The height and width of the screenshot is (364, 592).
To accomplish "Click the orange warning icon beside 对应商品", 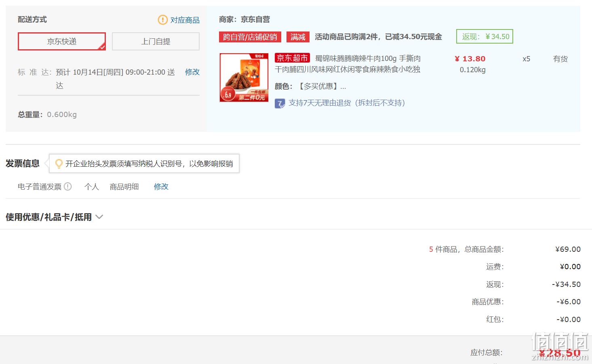I will point(162,20).
